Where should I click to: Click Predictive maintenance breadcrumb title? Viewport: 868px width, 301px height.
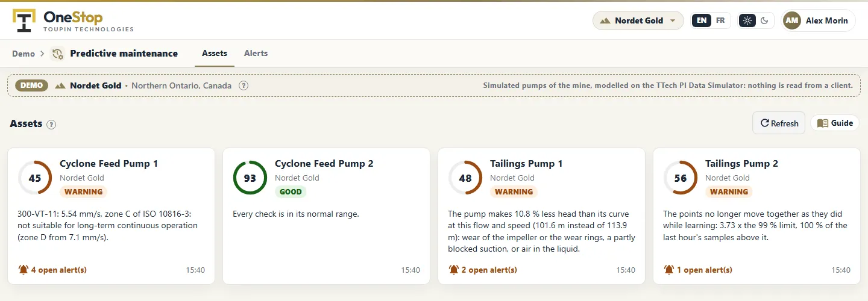pos(124,54)
